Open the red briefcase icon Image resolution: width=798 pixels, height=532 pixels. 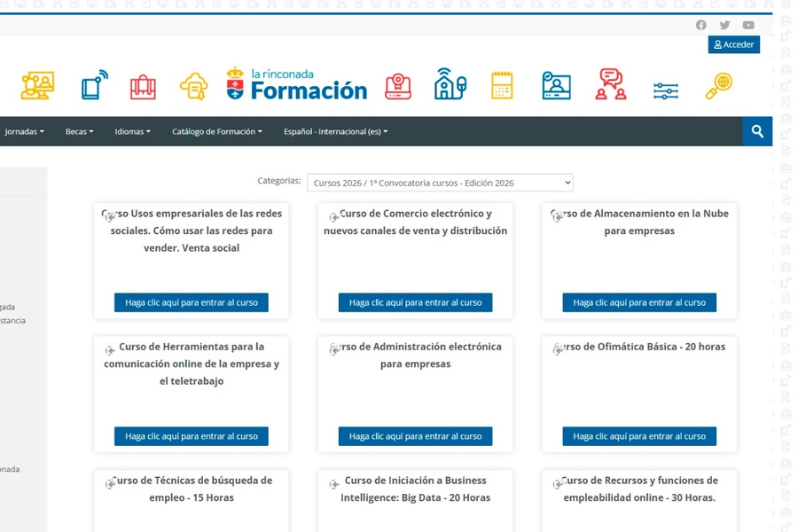(x=144, y=86)
